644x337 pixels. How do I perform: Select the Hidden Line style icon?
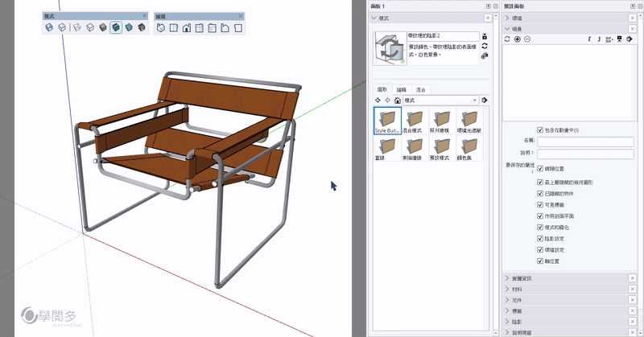[90, 27]
